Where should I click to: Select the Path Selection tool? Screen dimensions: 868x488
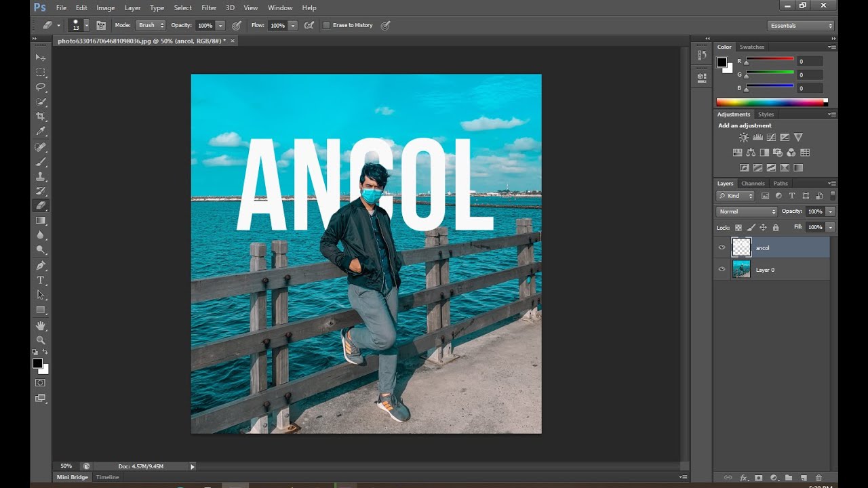point(41,295)
